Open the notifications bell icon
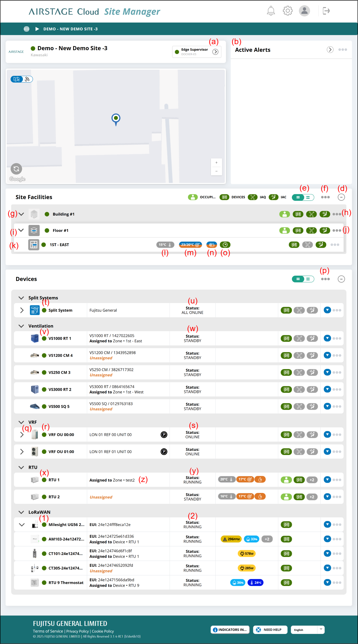Screen dimensions: 358x644 (271, 11)
